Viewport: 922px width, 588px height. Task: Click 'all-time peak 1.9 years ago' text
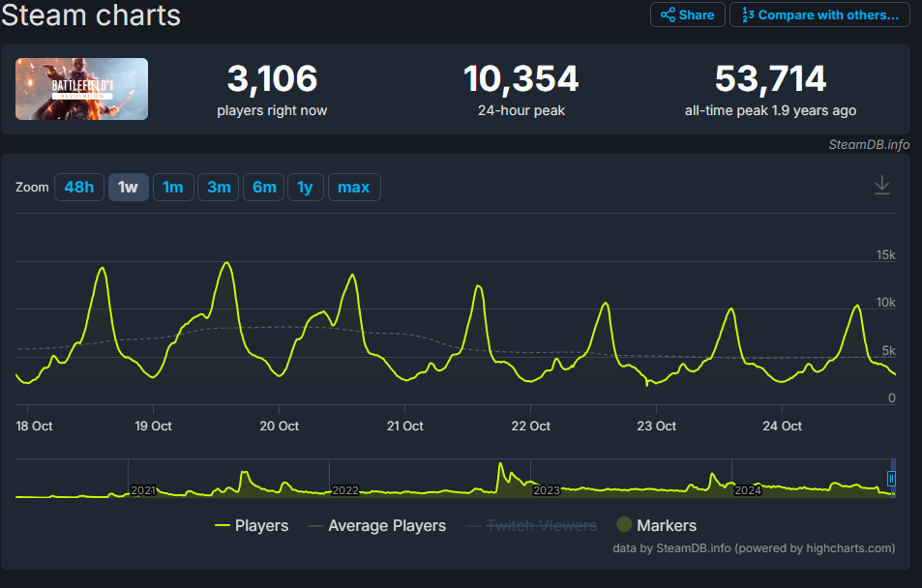pos(770,110)
